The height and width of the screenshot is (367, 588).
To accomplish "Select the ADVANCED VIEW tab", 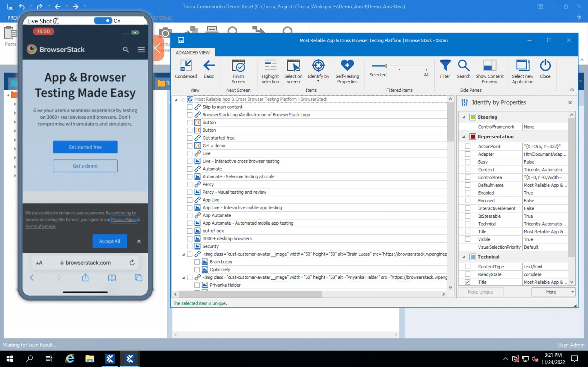I will tap(193, 53).
